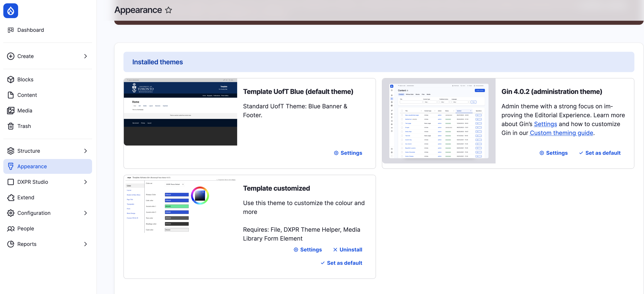Click the People users icon
644x294 pixels.
pos(11,229)
